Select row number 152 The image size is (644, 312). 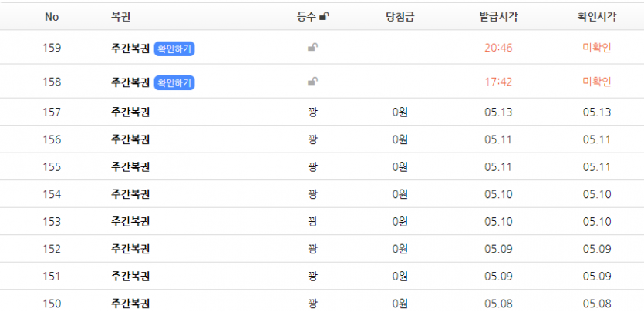coord(52,249)
